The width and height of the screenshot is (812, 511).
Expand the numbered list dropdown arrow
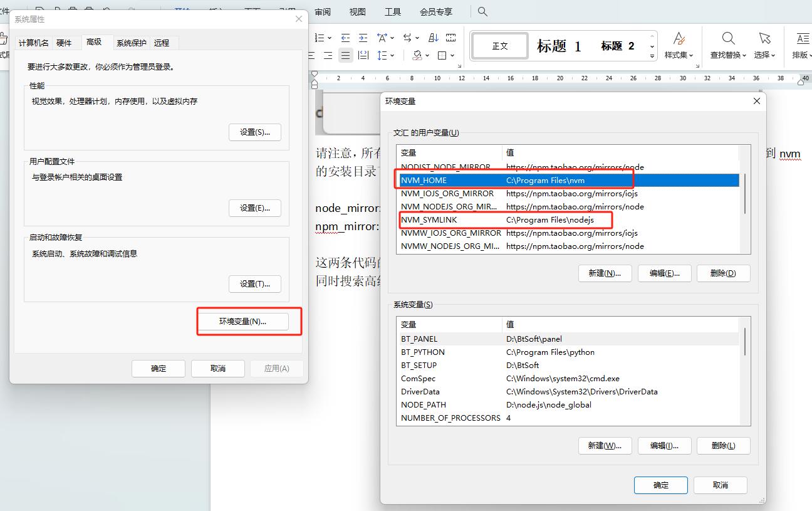330,38
